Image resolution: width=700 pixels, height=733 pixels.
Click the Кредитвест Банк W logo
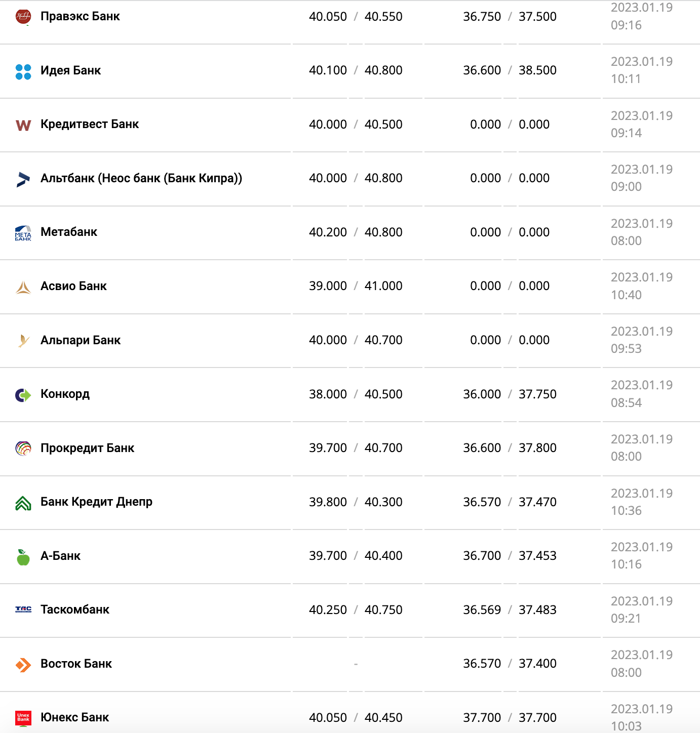point(23,125)
